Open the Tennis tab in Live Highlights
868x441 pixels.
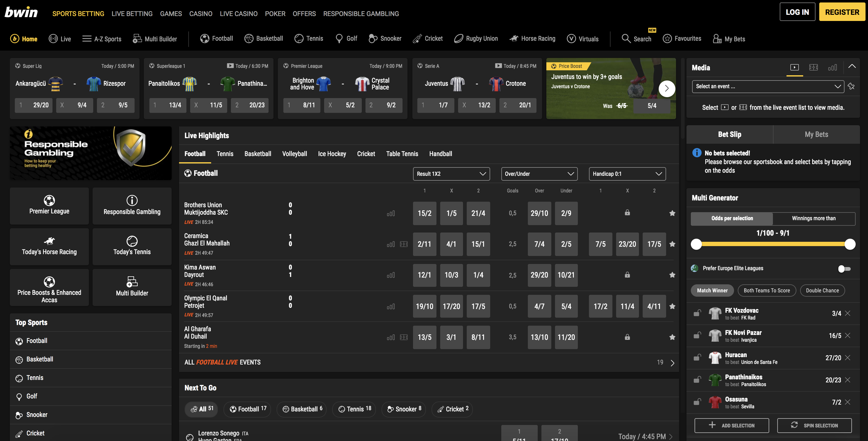pos(225,154)
